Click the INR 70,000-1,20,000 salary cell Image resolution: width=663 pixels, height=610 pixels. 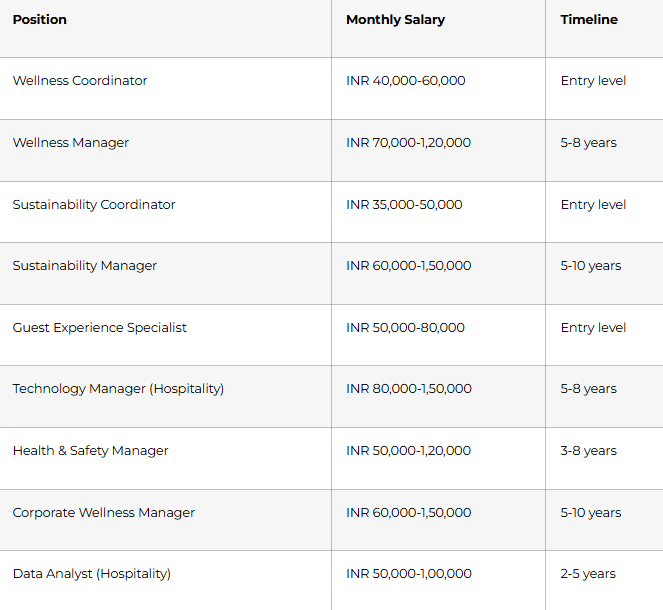point(408,143)
